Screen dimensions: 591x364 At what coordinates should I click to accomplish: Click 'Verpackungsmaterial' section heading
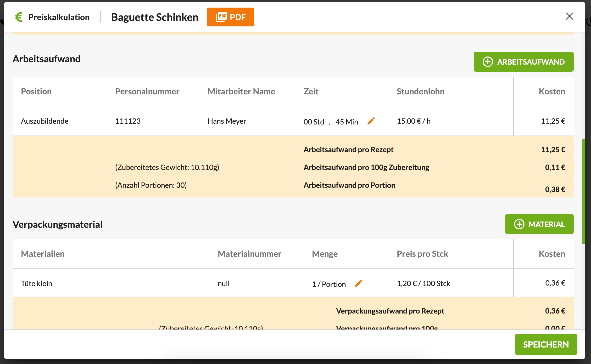point(57,225)
